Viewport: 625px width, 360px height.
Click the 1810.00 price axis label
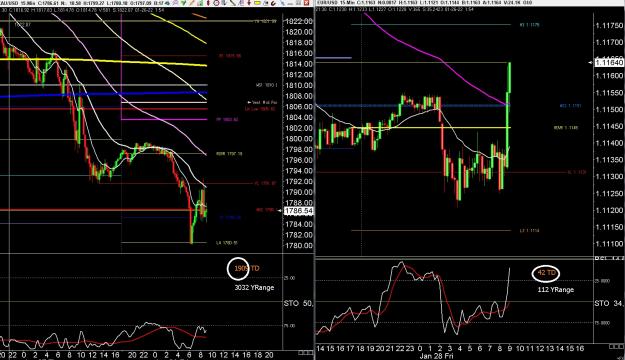[x=299, y=85]
